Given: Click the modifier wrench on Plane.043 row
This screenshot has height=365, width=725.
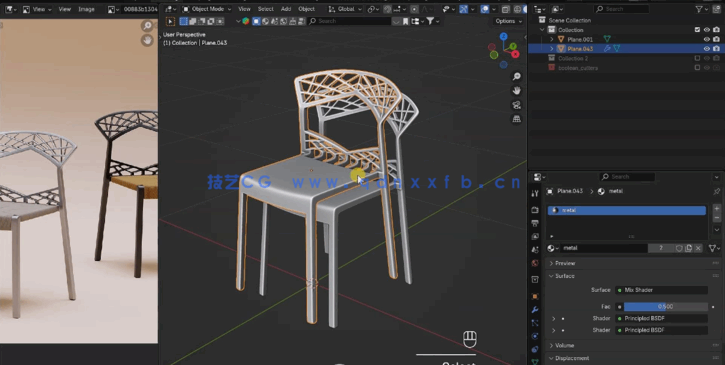Looking at the screenshot, I should [x=607, y=49].
